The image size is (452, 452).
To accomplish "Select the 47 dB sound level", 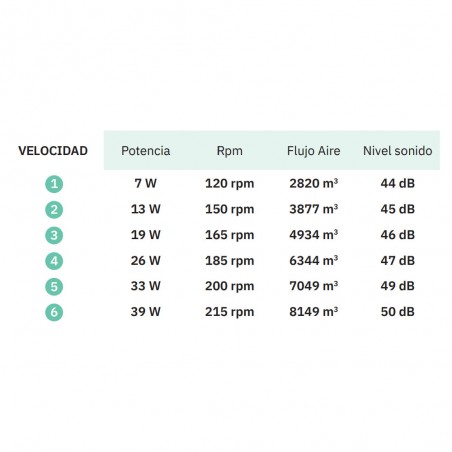I will (x=398, y=260).
